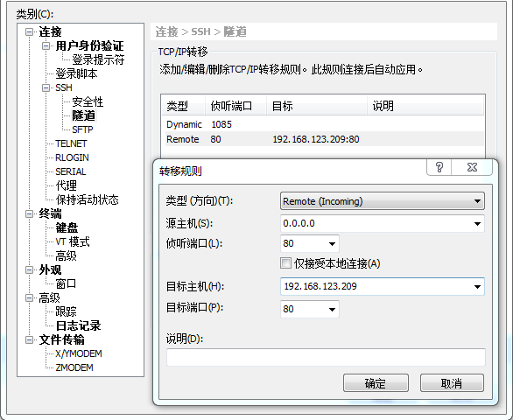Image resolution: width=513 pixels, height=420 pixels.
Task: Collapse the 文件传输 tree node
Action: pos(30,339)
